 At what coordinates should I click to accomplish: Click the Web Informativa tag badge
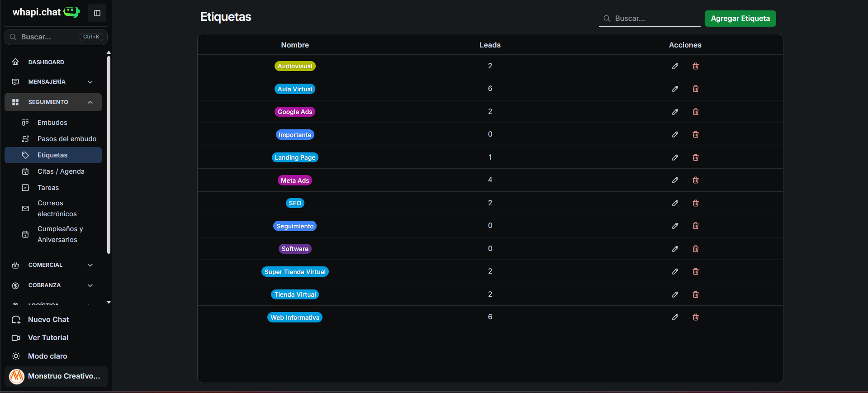pyautogui.click(x=295, y=317)
